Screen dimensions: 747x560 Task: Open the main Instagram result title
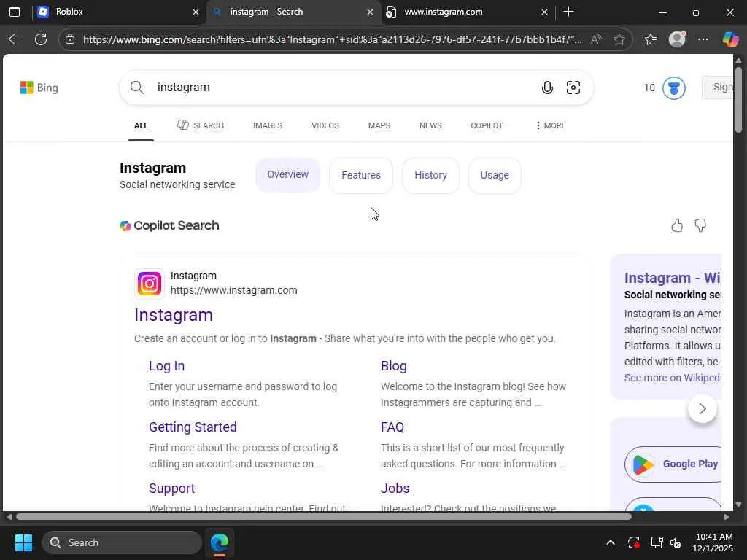(x=174, y=315)
